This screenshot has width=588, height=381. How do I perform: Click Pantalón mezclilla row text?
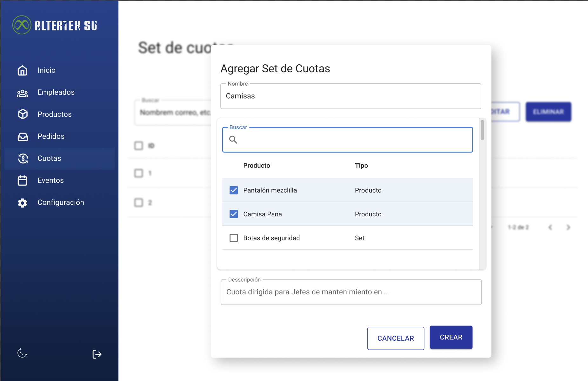pyautogui.click(x=270, y=190)
